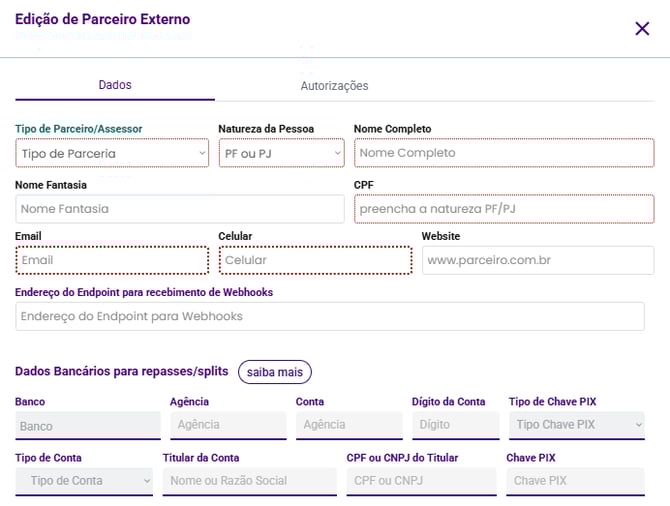Screen dimensions: 670x506
Task: Click the Website field
Action: tap(537, 260)
